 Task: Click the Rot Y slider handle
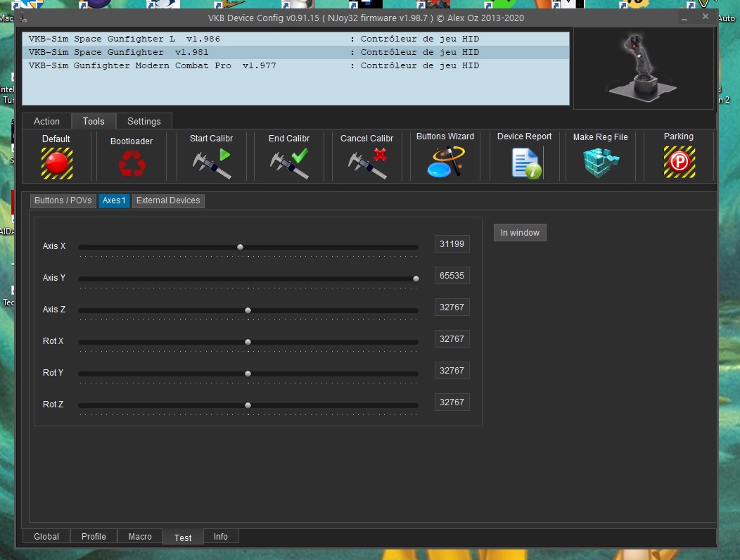click(248, 374)
